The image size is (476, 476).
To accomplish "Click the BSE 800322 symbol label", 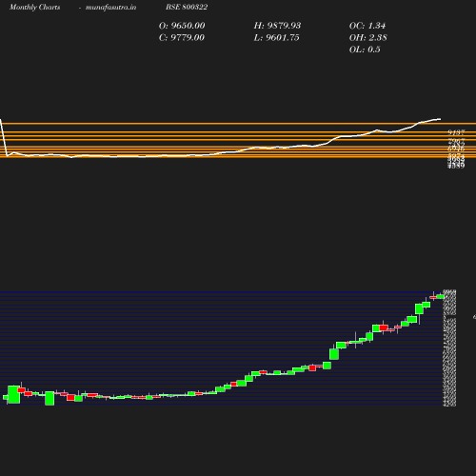I will pyautogui.click(x=187, y=7).
